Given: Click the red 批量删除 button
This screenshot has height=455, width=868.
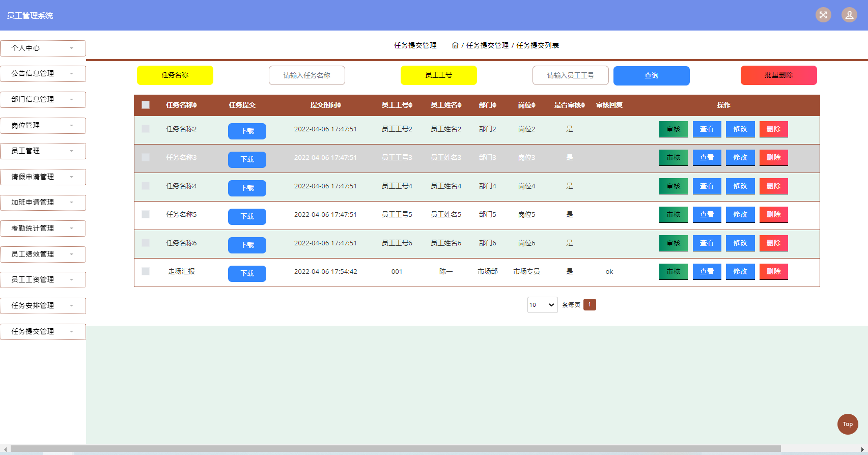Looking at the screenshot, I should click(x=778, y=75).
